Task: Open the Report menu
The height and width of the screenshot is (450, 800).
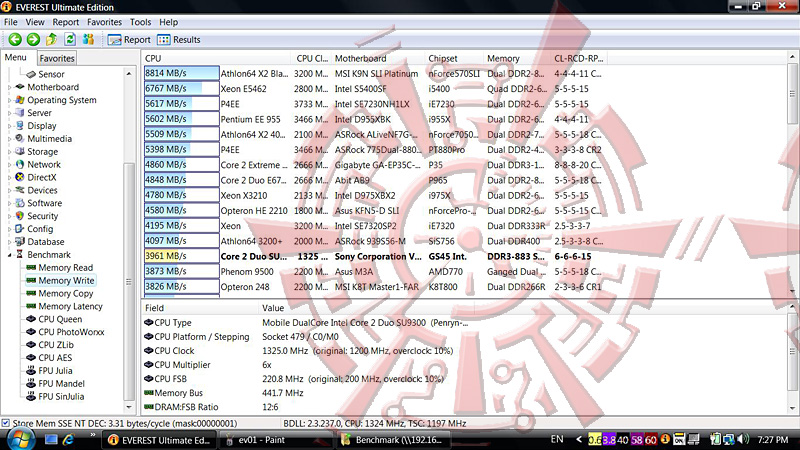Action: pos(66,22)
